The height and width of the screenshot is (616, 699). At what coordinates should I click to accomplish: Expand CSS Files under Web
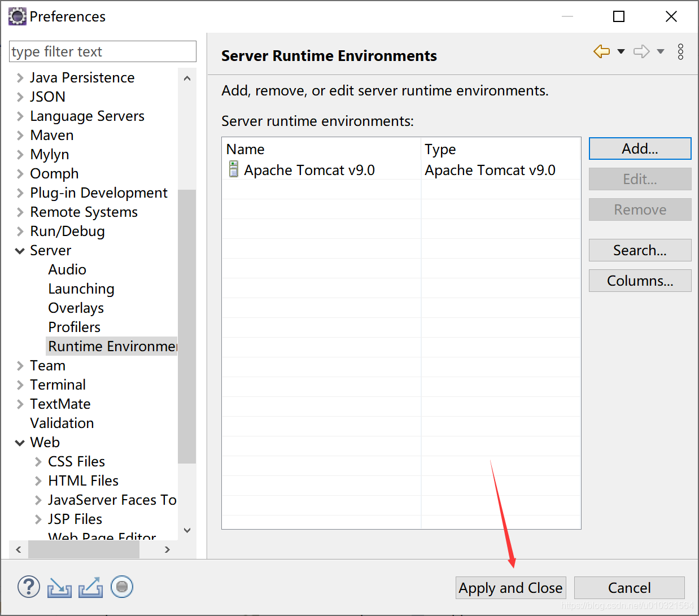tap(37, 461)
